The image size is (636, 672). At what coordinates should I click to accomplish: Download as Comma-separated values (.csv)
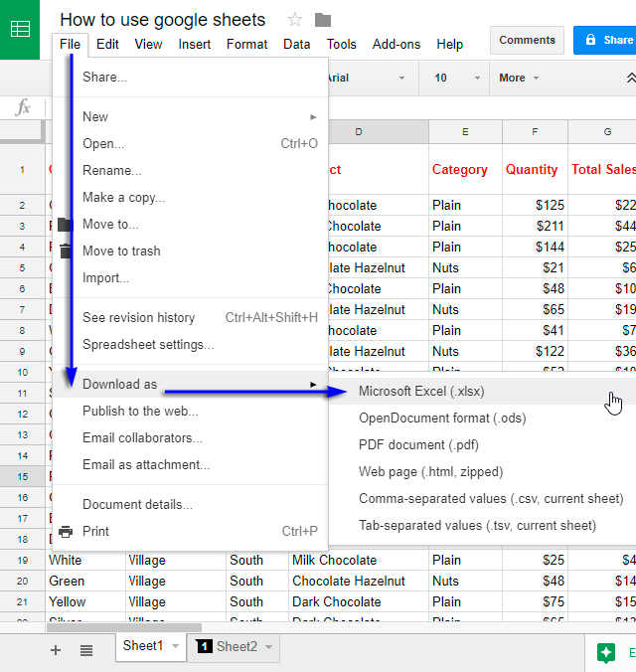(482, 499)
